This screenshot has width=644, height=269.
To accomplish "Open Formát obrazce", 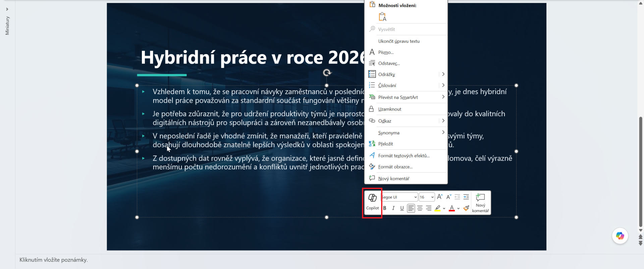I will [406, 167].
